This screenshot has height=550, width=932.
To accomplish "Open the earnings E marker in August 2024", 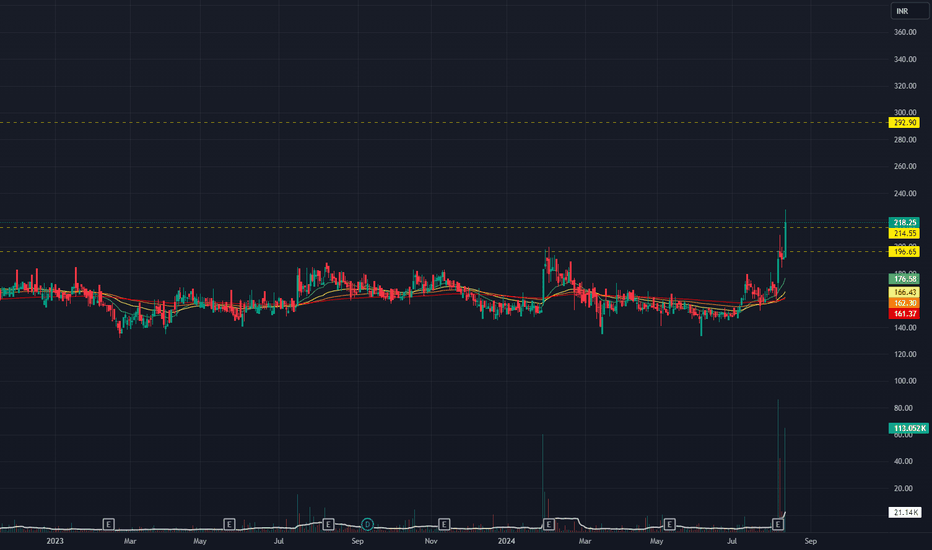I will click(777, 524).
